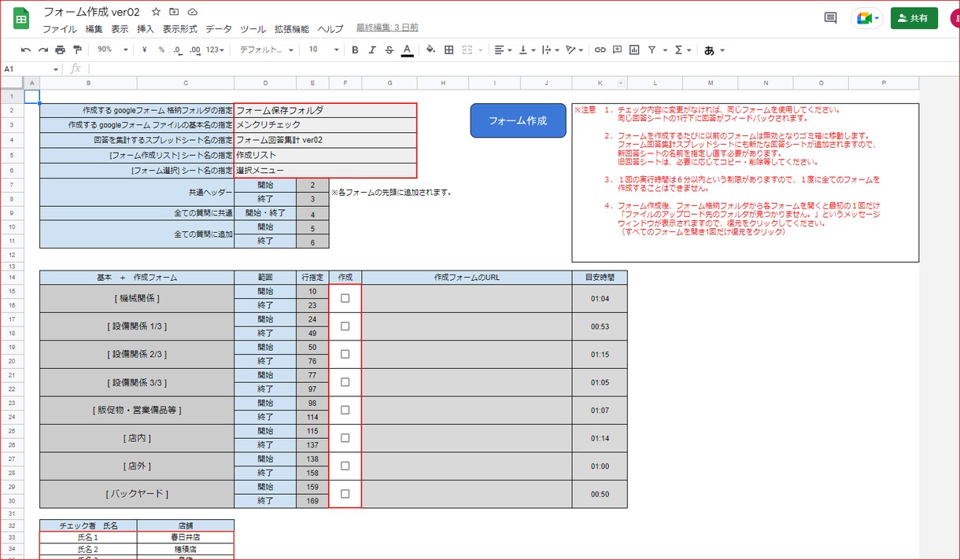Redo the last action
This screenshot has width=960, height=560.
[43, 50]
